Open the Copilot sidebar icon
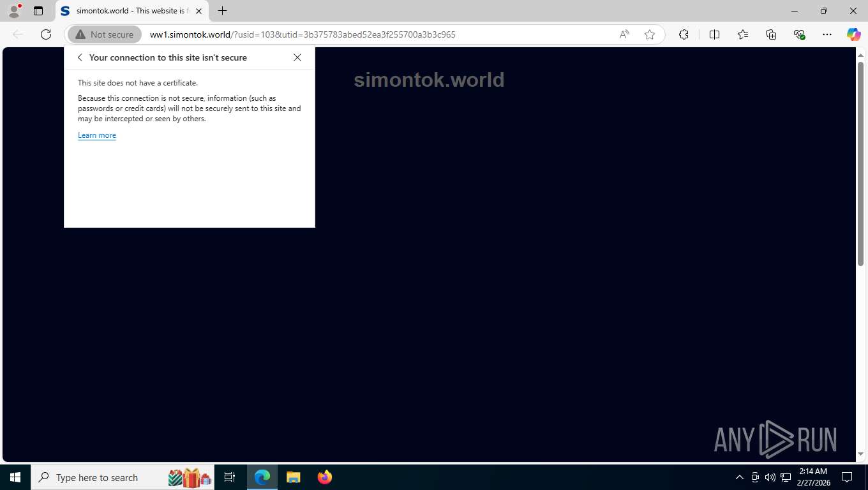868x490 pixels. click(854, 34)
